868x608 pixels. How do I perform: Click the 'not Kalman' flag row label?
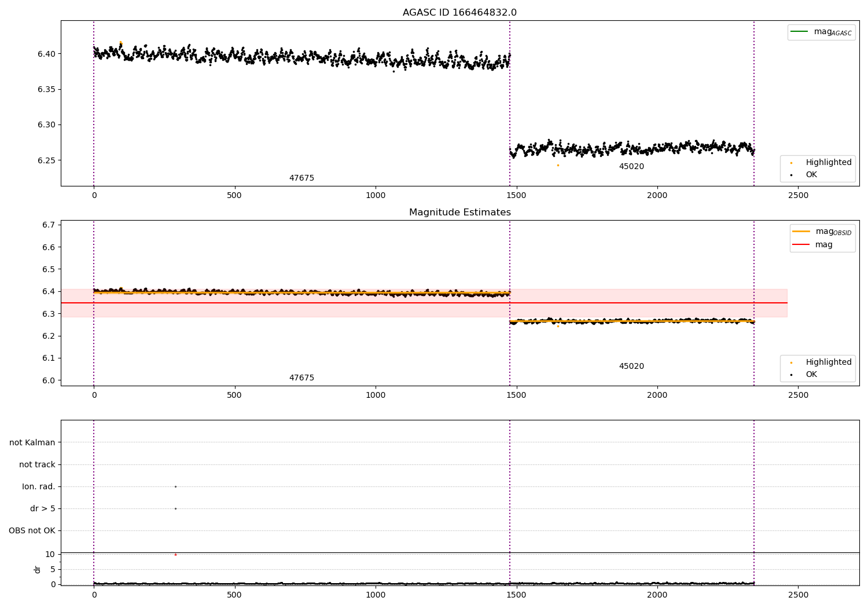pos(32,442)
